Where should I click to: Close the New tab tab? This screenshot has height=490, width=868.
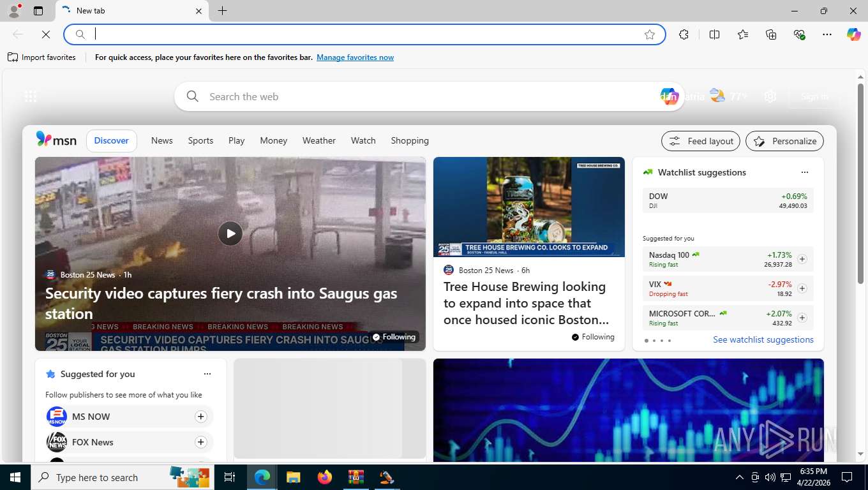coord(198,11)
